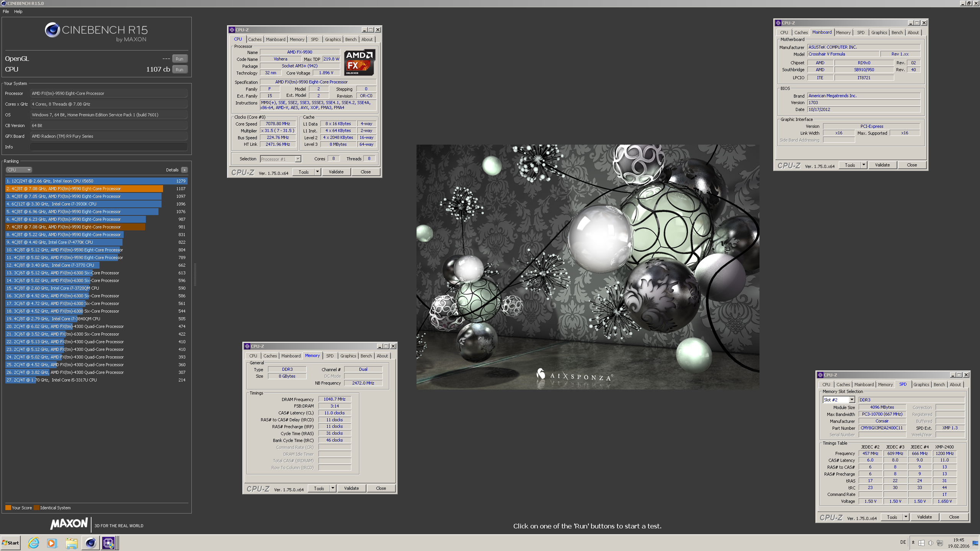Click Core Speed value 7078.80 MHz
The image size is (980, 551).
(x=278, y=124)
